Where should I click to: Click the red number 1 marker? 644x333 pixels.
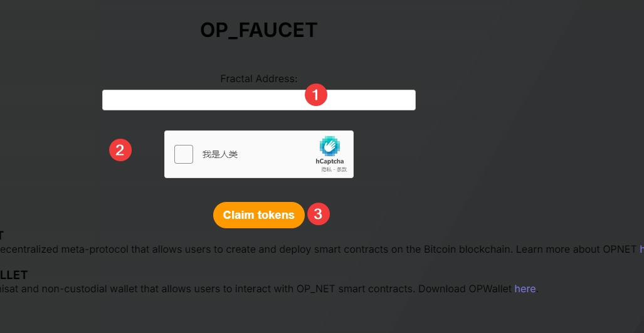pyautogui.click(x=316, y=95)
